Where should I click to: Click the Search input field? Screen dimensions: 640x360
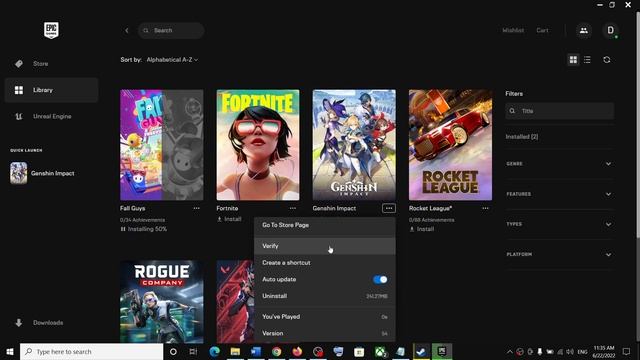pos(171,31)
